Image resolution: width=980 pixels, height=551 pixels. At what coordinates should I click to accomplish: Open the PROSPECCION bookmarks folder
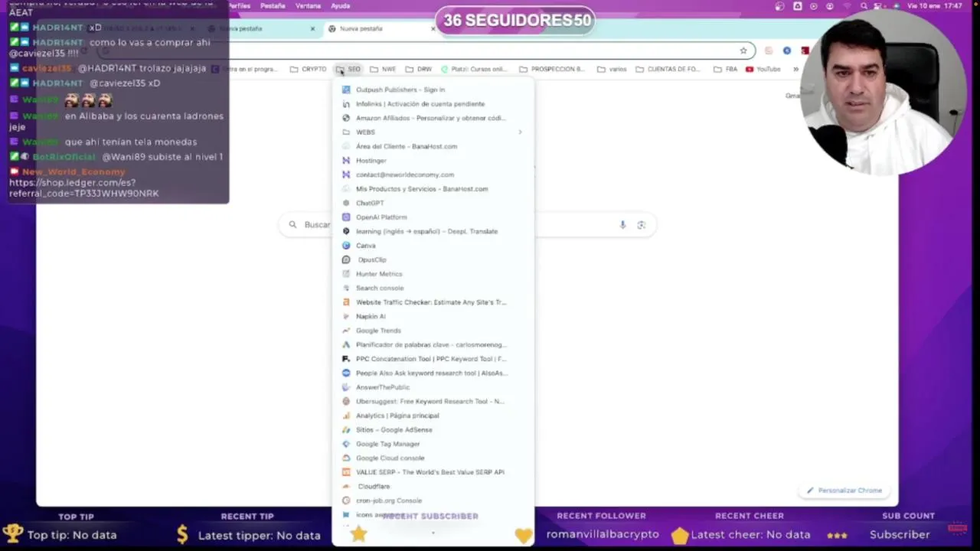pos(551,69)
